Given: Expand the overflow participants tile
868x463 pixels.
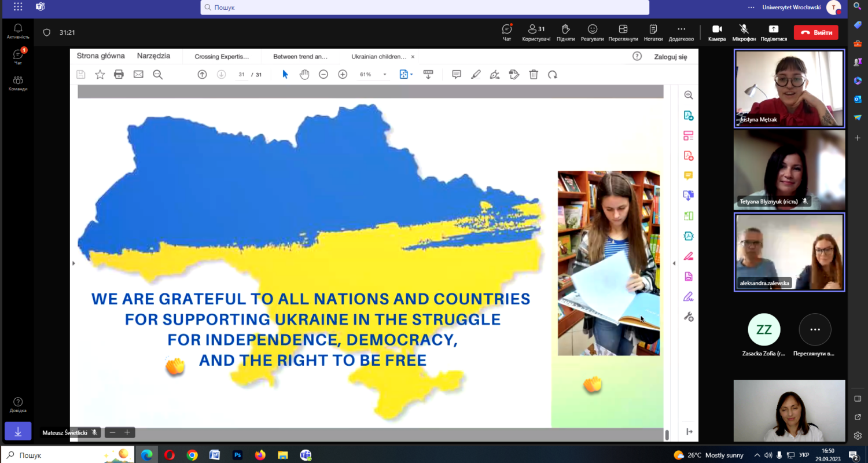Looking at the screenshot, I should click(x=815, y=330).
